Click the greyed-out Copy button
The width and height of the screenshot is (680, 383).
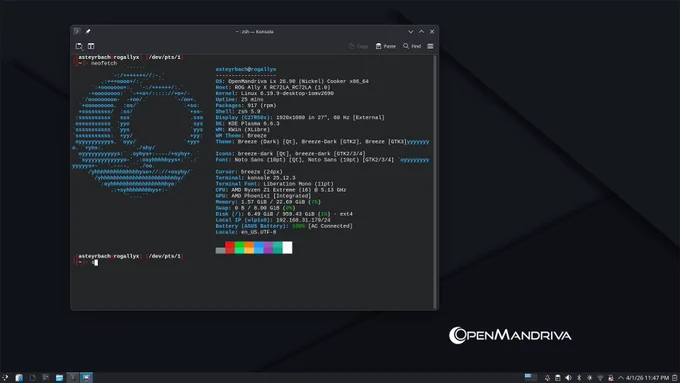(x=359, y=46)
